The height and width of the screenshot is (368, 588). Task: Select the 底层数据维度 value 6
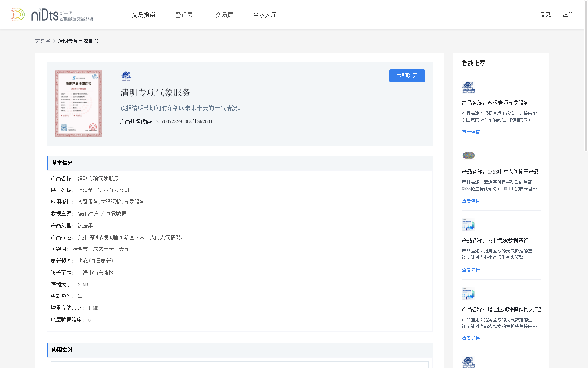89,320
